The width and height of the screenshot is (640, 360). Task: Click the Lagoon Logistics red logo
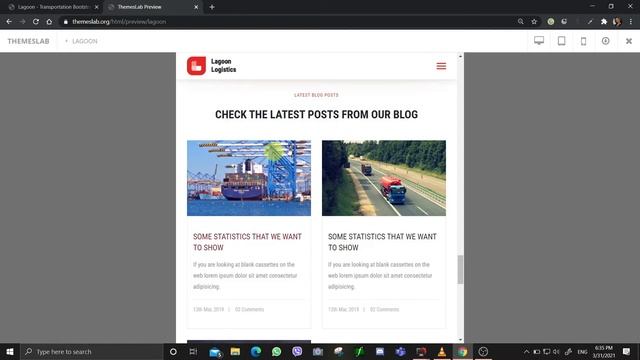[x=196, y=66]
